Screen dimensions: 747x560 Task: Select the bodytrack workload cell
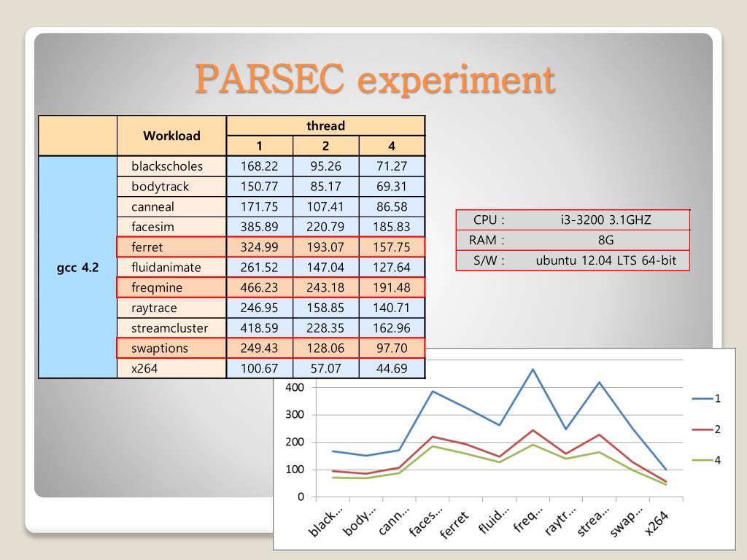coord(171,186)
